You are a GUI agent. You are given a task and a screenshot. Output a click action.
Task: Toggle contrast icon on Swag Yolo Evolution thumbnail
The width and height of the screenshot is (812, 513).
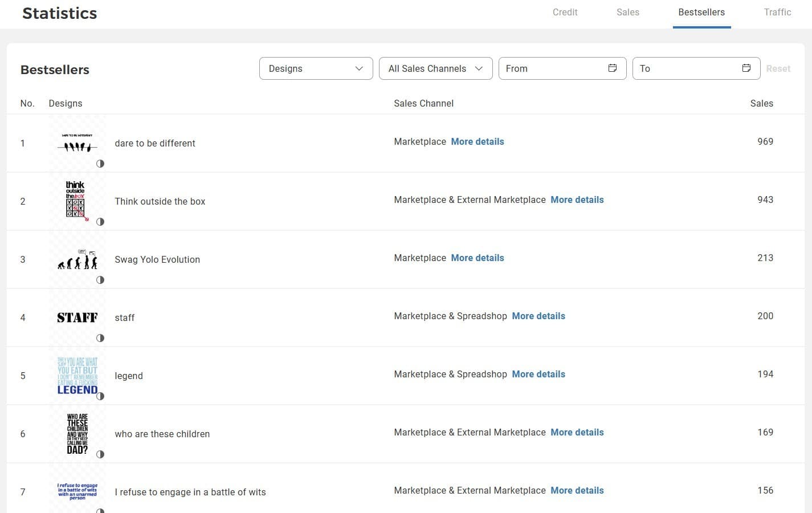pyautogui.click(x=100, y=280)
